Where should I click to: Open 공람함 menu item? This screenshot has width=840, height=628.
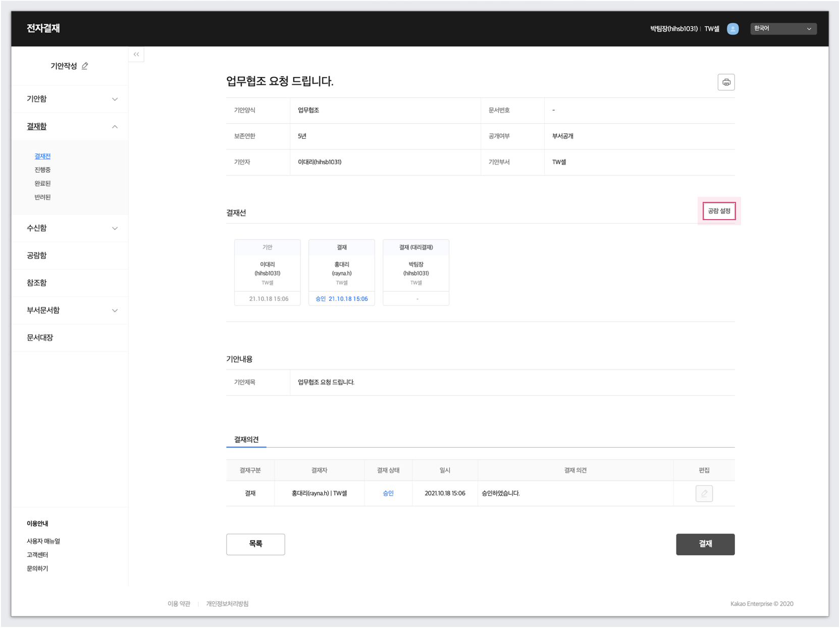tap(70, 255)
